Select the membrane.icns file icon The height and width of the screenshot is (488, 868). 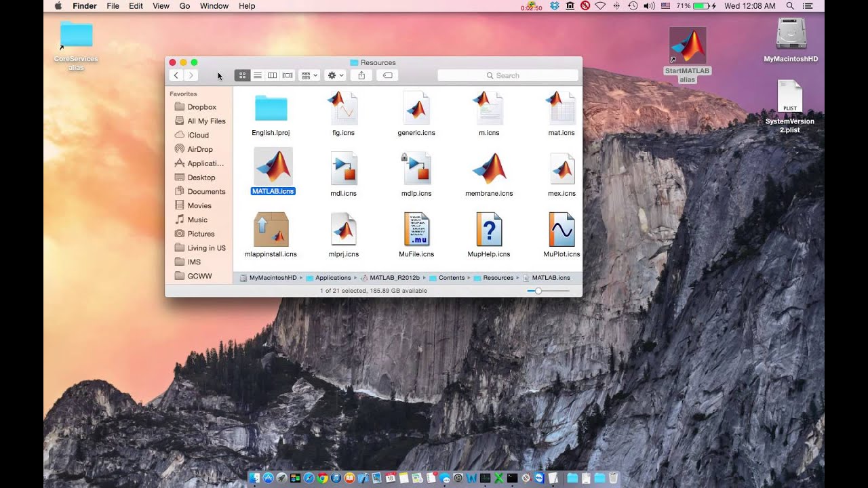click(489, 168)
